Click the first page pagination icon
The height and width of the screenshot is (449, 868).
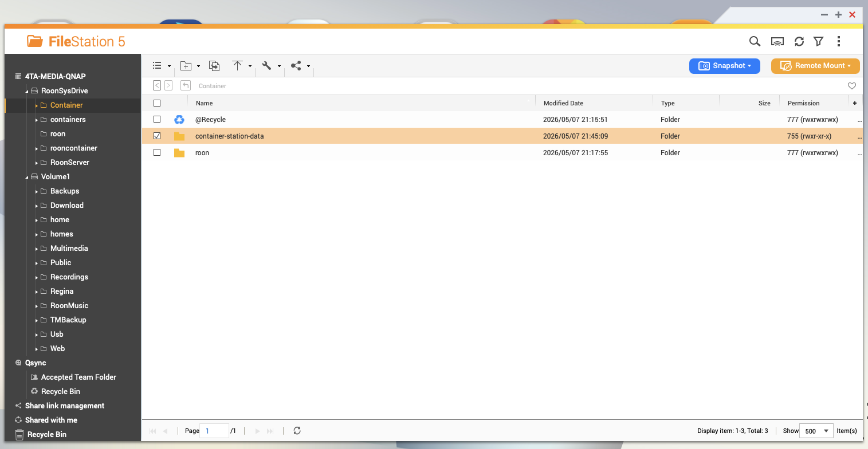pos(152,431)
